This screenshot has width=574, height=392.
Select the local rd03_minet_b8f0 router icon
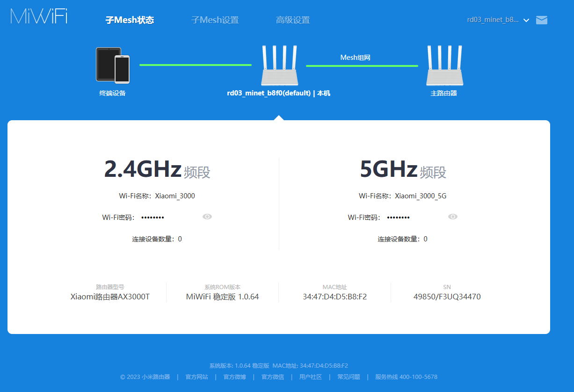(279, 65)
